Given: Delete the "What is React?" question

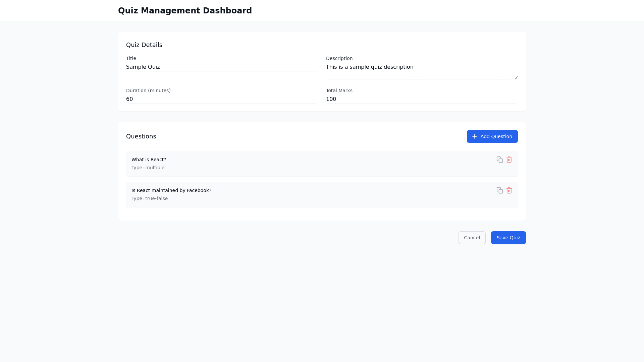Looking at the screenshot, I should coord(509,160).
